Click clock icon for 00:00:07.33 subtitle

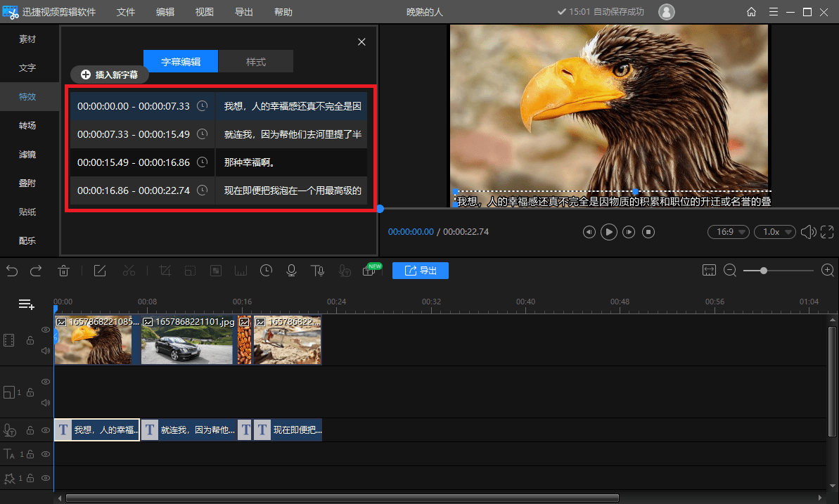click(202, 134)
